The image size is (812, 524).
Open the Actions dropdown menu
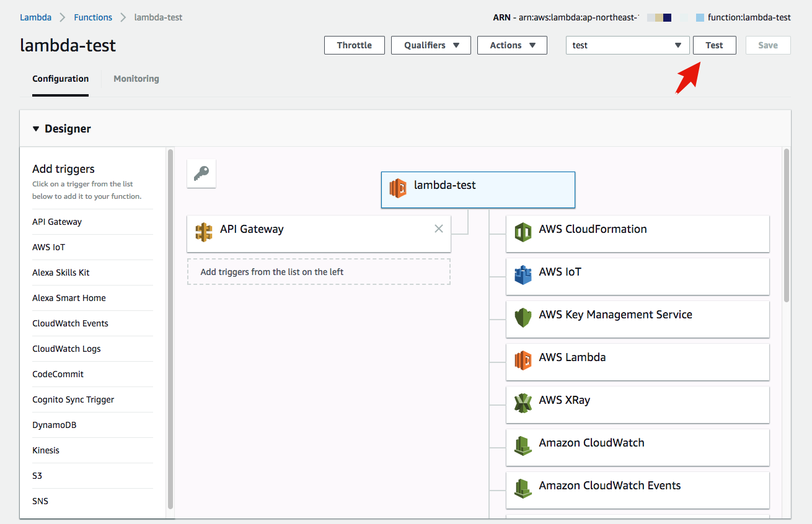click(x=512, y=45)
